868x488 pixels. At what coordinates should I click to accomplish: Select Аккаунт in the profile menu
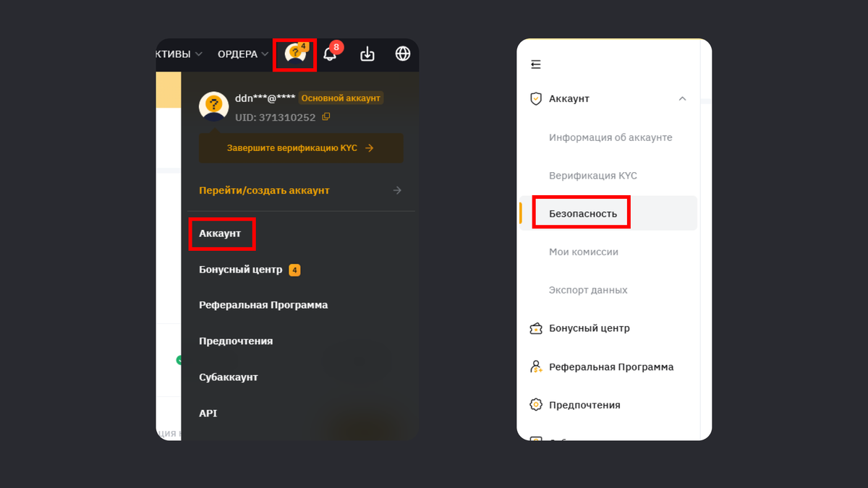click(220, 234)
